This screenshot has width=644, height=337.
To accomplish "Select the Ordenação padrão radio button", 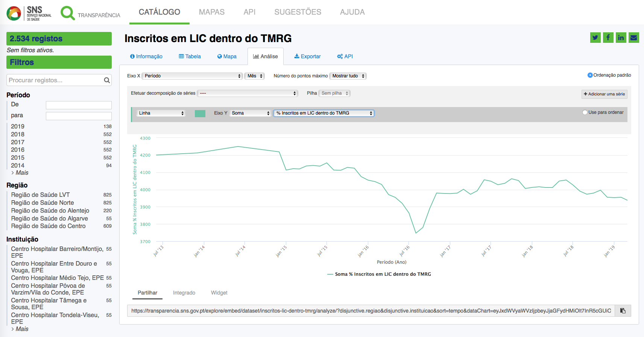I will pyautogui.click(x=590, y=75).
